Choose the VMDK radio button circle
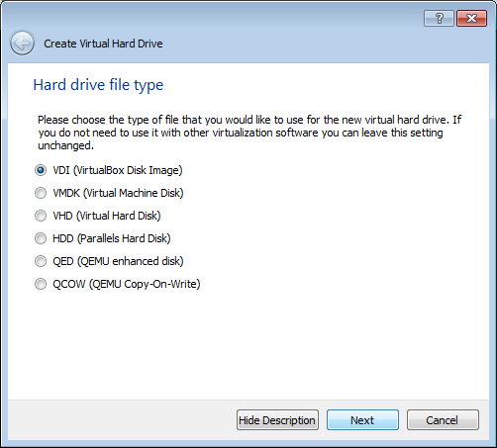The height and width of the screenshot is (448, 497). [x=41, y=193]
